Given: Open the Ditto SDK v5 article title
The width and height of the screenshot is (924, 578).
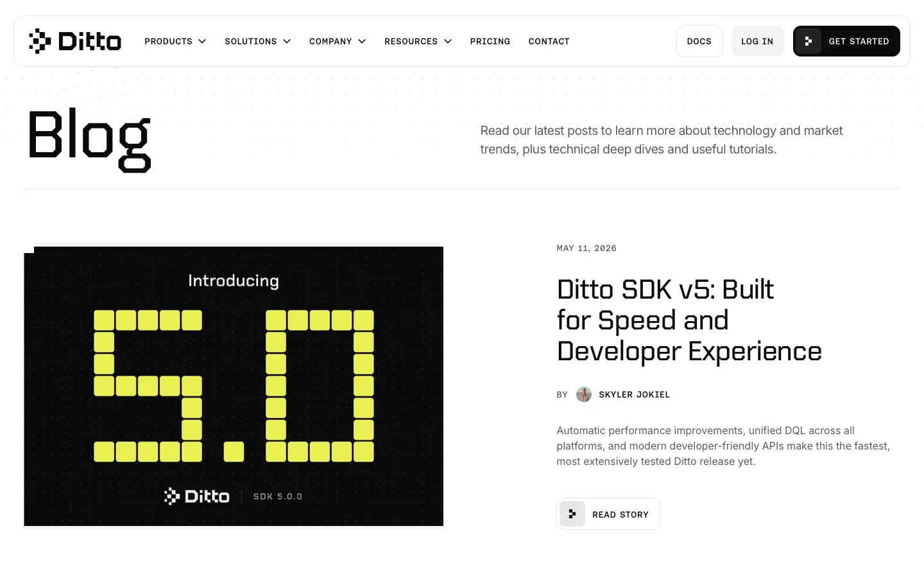Looking at the screenshot, I should (689, 320).
